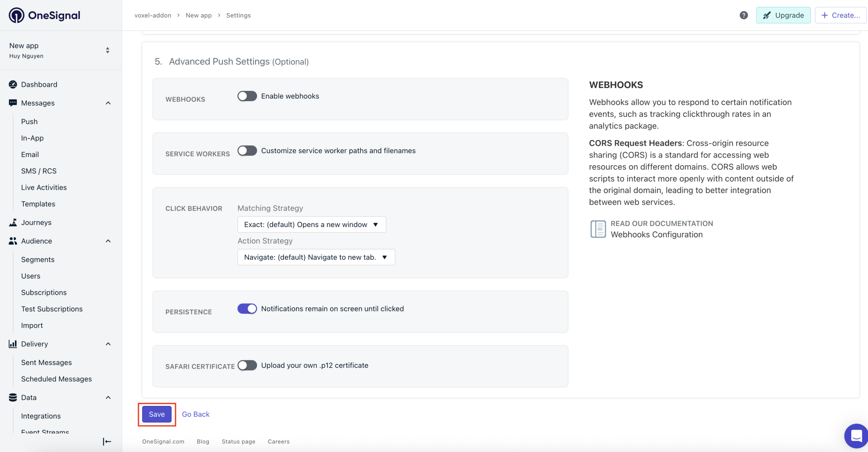This screenshot has width=868, height=452.
Task: Disable the Persistence notifications toggle
Action: [x=247, y=309]
